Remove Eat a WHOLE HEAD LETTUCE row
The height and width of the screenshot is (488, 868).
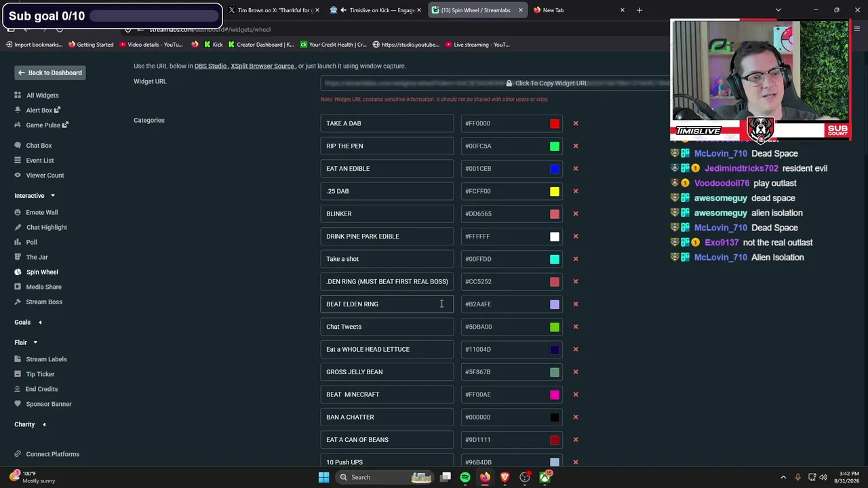[x=576, y=349]
